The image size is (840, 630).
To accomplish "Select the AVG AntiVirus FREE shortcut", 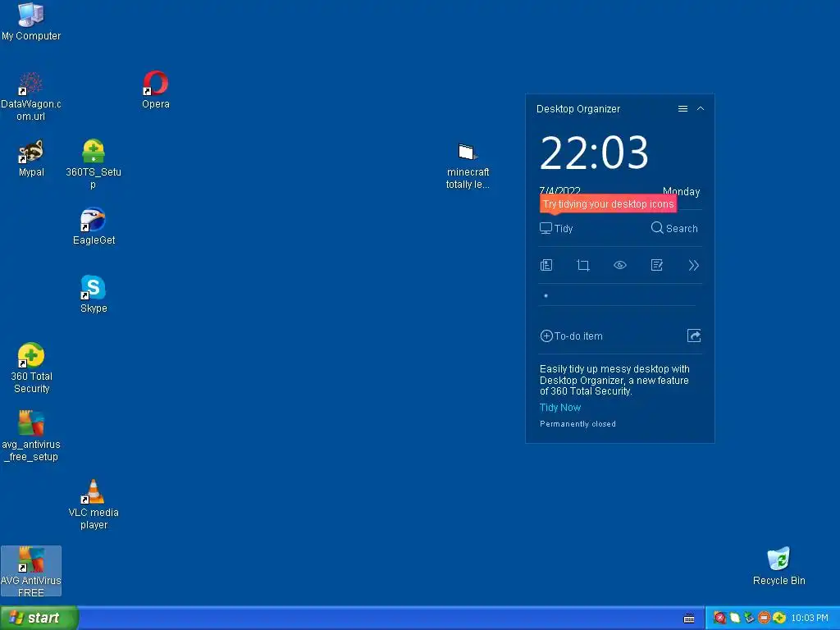I will point(31,571).
